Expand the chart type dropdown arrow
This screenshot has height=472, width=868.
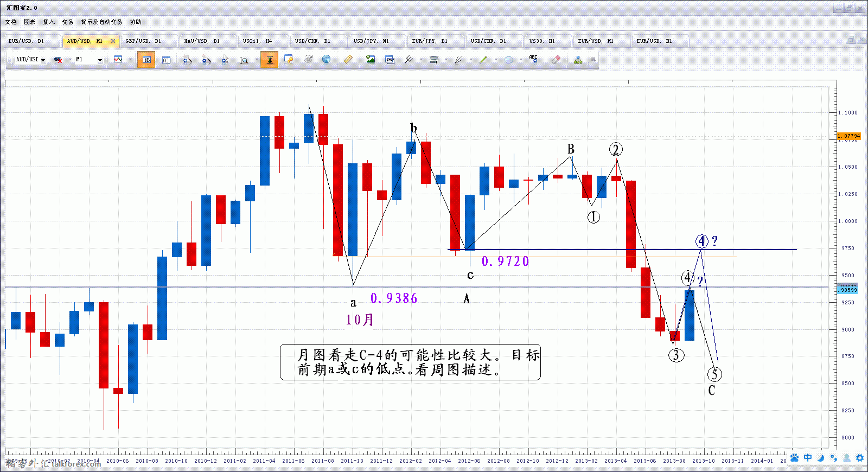(130, 60)
